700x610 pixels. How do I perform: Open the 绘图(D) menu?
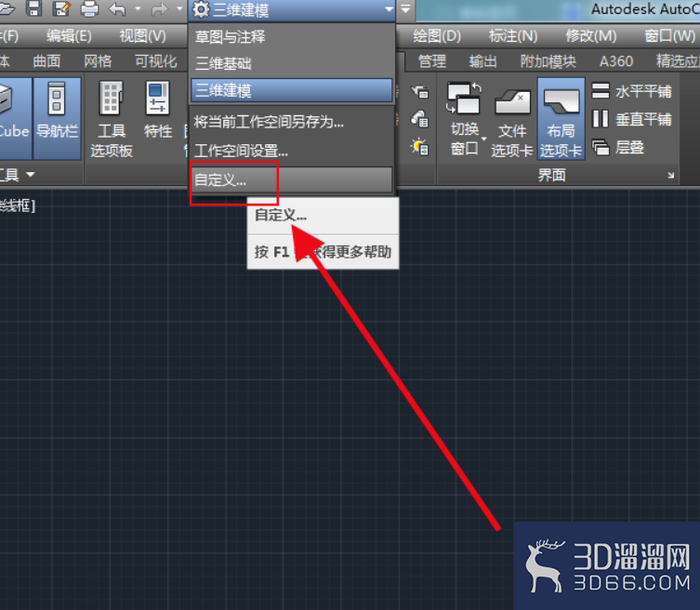(x=437, y=35)
